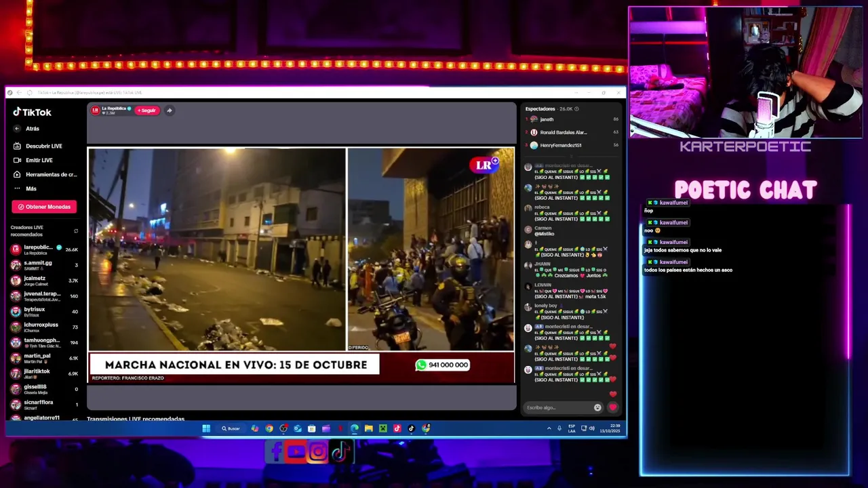Open s.ammit.gg creator row

[44, 265]
